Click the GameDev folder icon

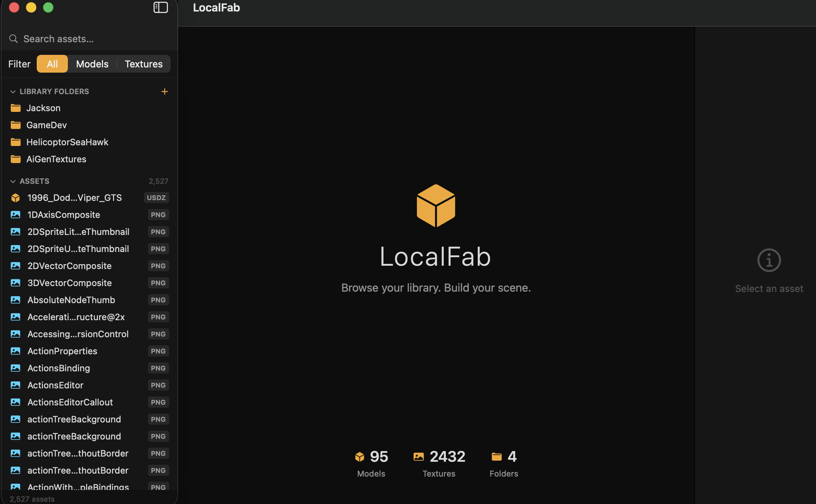(16, 125)
